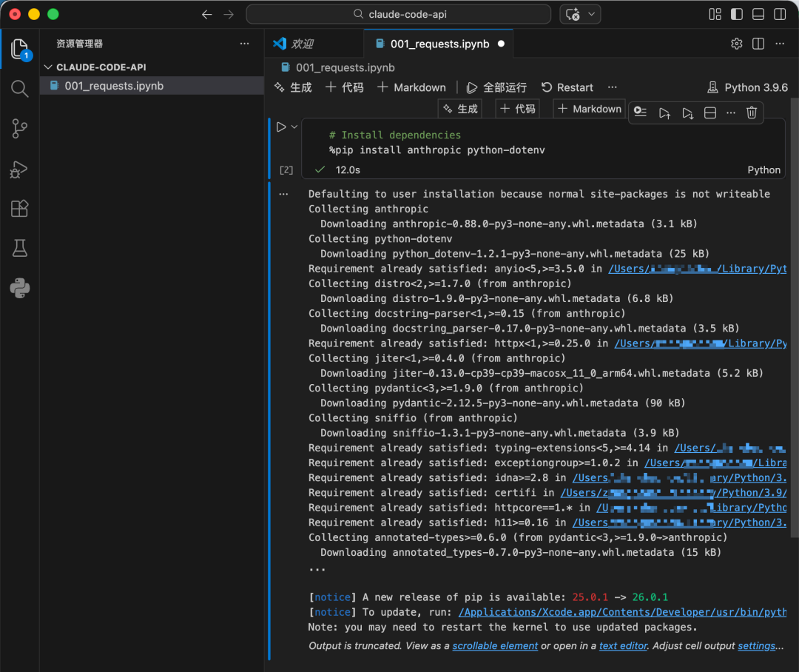Click 生成 in the notebook toolbar
This screenshot has height=672, width=799.
click(x=293, y=87)
